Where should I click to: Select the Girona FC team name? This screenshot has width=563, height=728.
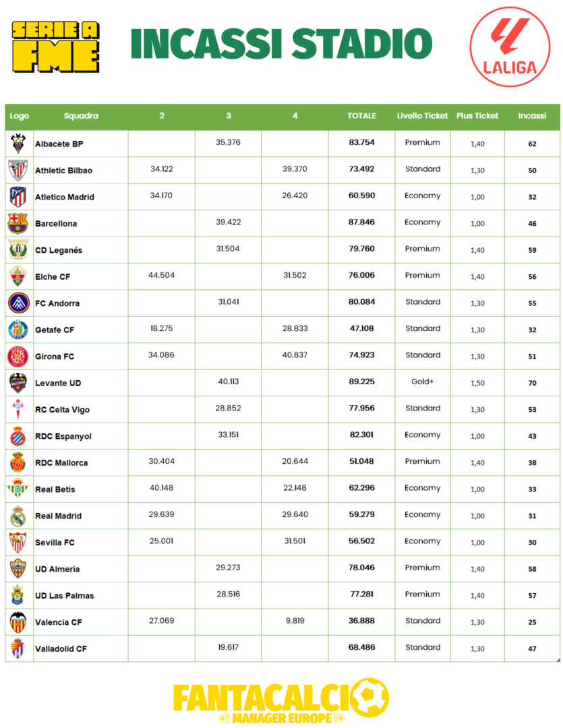pos(55,357)
